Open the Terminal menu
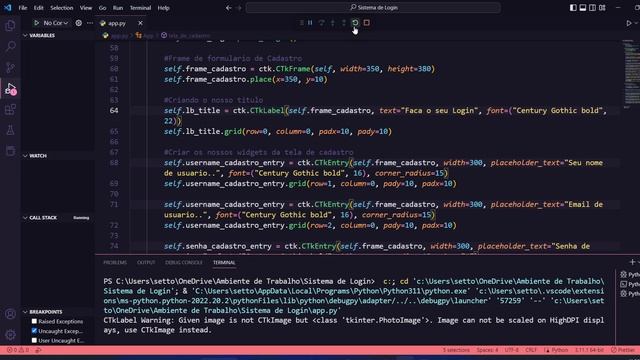Screen dimensions: 640x360 click(140, 8)
